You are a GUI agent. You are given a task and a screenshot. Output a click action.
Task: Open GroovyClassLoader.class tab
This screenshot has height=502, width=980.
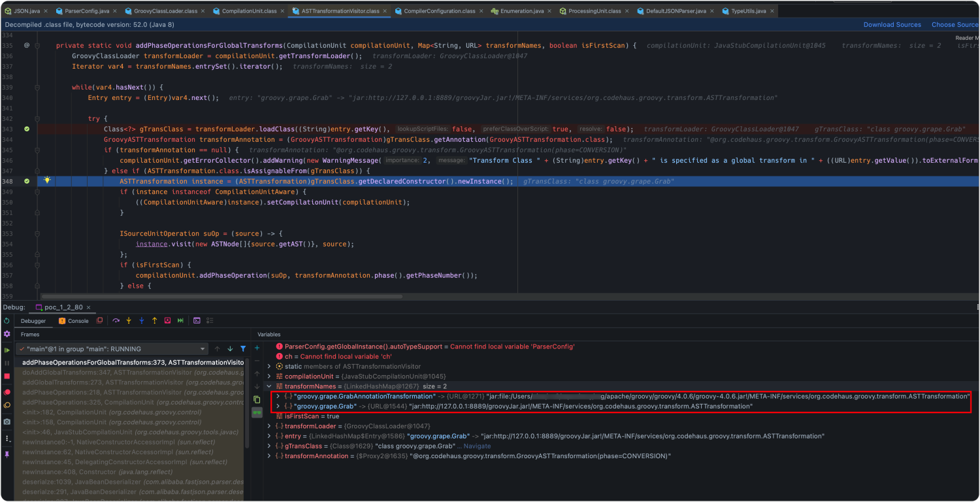tap(165, 11)
